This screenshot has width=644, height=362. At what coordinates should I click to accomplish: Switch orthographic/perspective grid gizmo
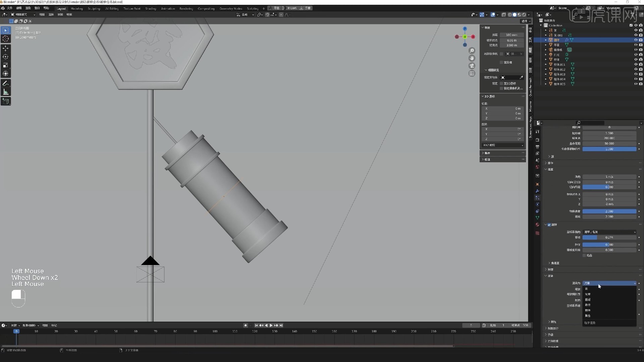click(x=472, y=73)
